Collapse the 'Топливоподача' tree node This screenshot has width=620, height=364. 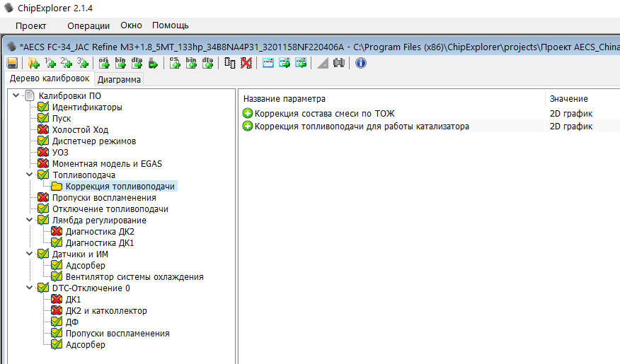(29, 175)
